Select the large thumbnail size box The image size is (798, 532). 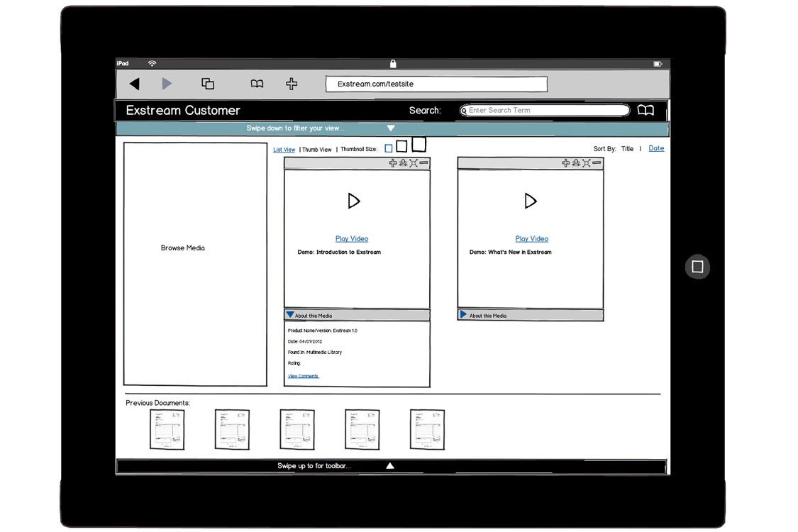click(419, 145)
